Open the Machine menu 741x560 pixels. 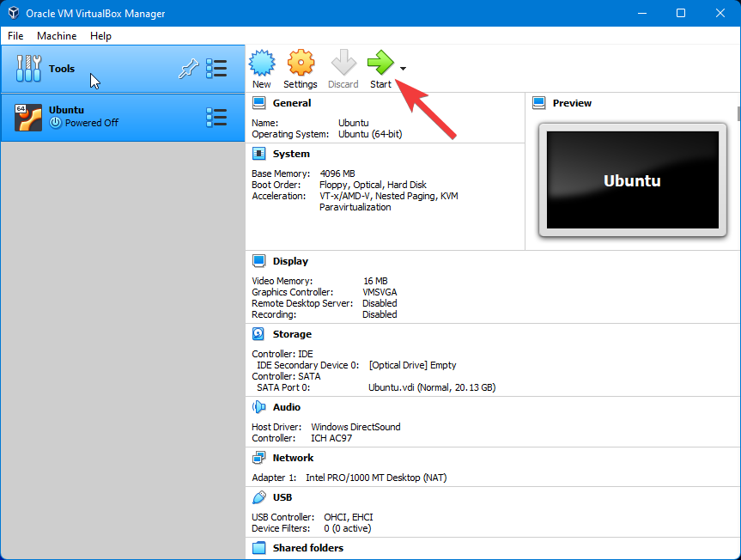tap(57, 36)
